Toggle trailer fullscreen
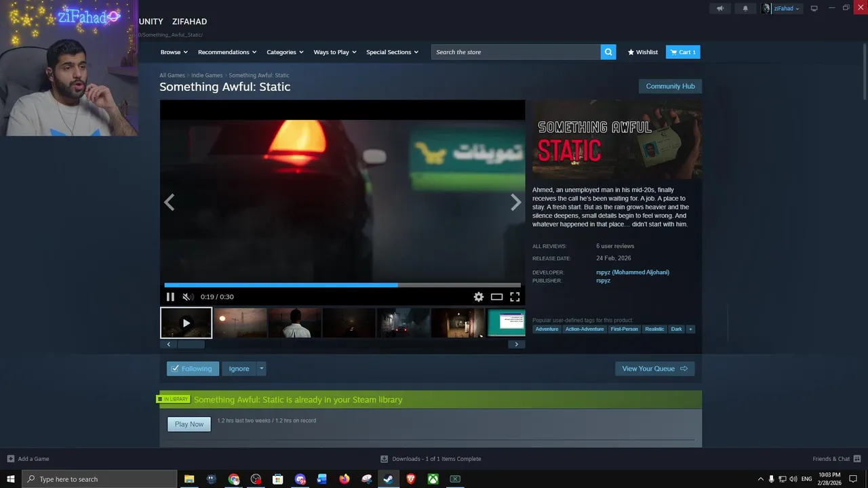 tap(515, 297)
